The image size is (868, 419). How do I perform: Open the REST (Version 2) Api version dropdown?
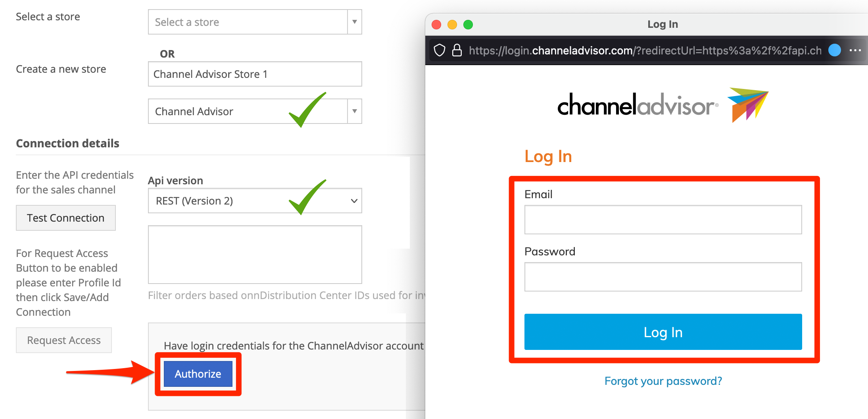point(255,201)
